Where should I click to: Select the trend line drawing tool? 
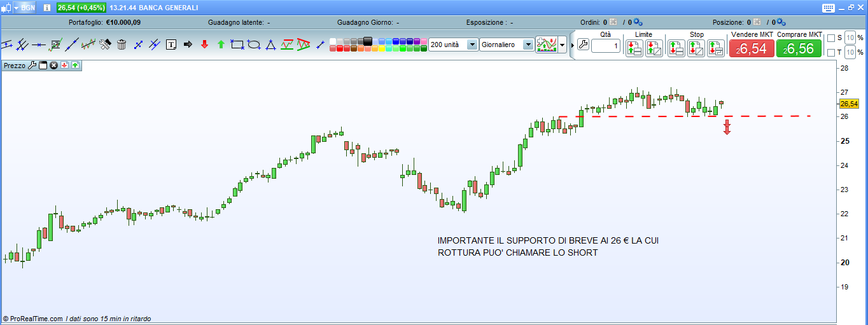coord(72,45)
